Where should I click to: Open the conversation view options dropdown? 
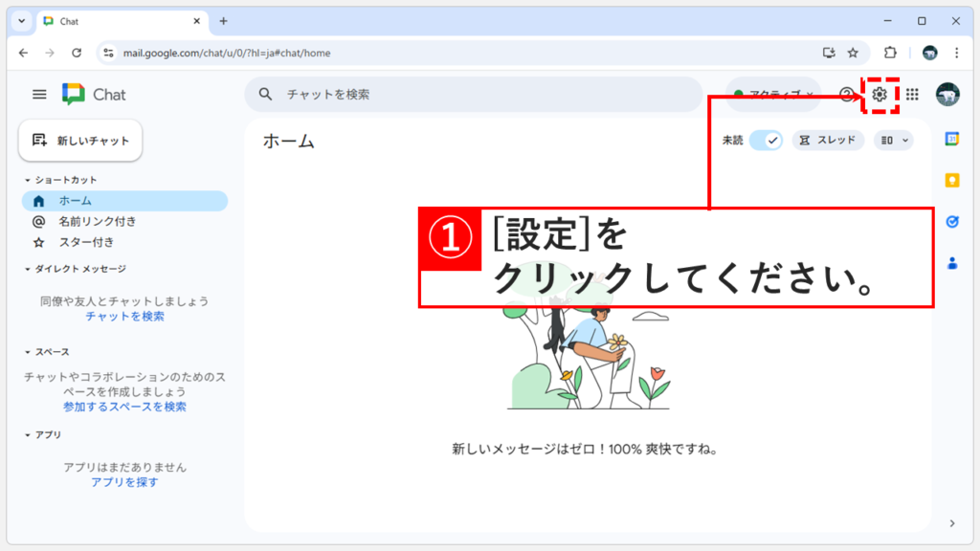[x=893, y=140]
